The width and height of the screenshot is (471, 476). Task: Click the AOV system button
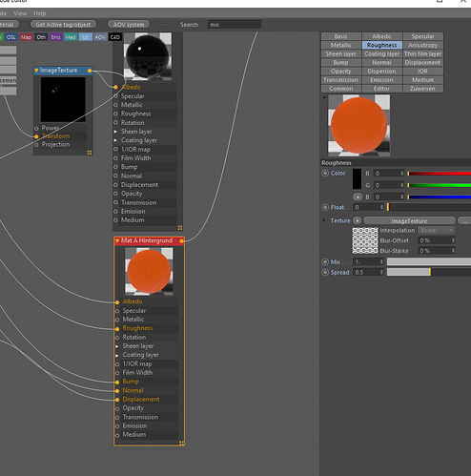point(129,25)
